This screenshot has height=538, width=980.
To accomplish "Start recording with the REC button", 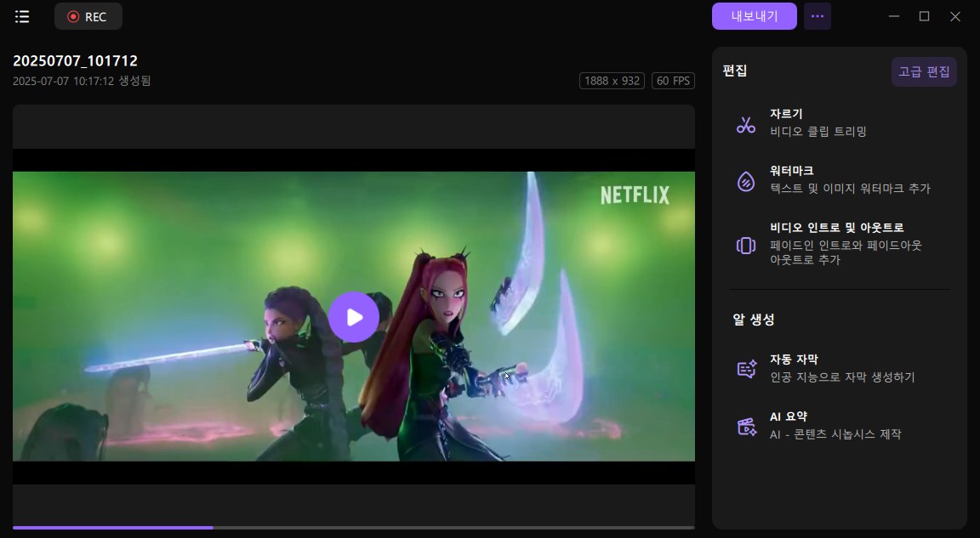I will [88, 17].
